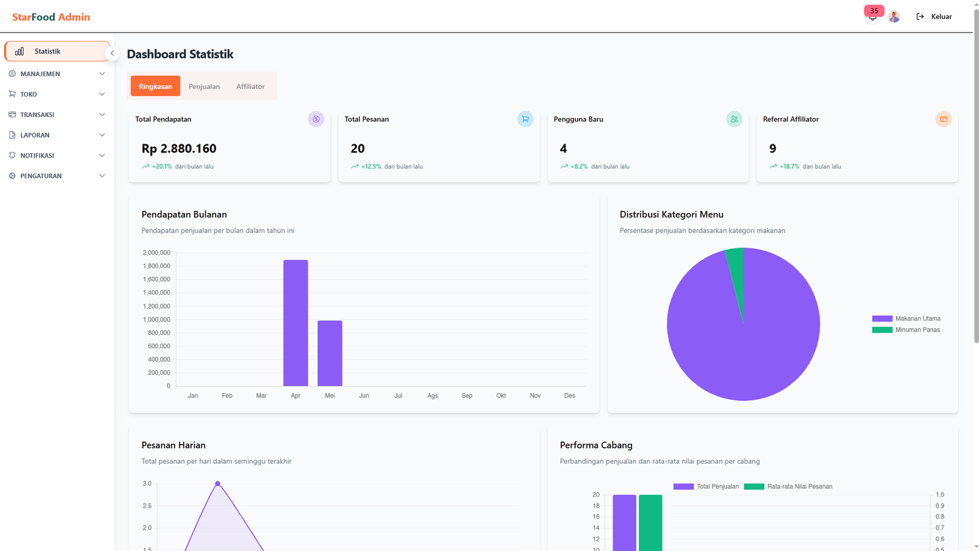Open the Affiliator tab

point(251,86)
